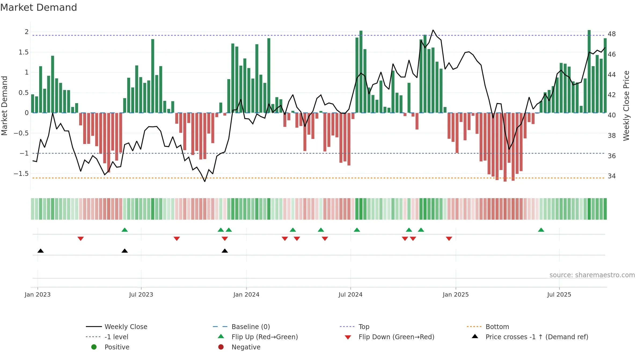The image size is (644, 362).
Task: Click the 36 tick on price axis
Action: (x=612, y=156)
